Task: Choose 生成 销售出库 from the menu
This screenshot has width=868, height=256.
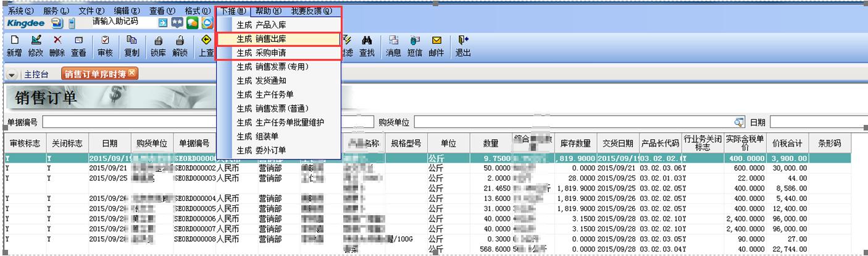Action: tap(278, 39)
